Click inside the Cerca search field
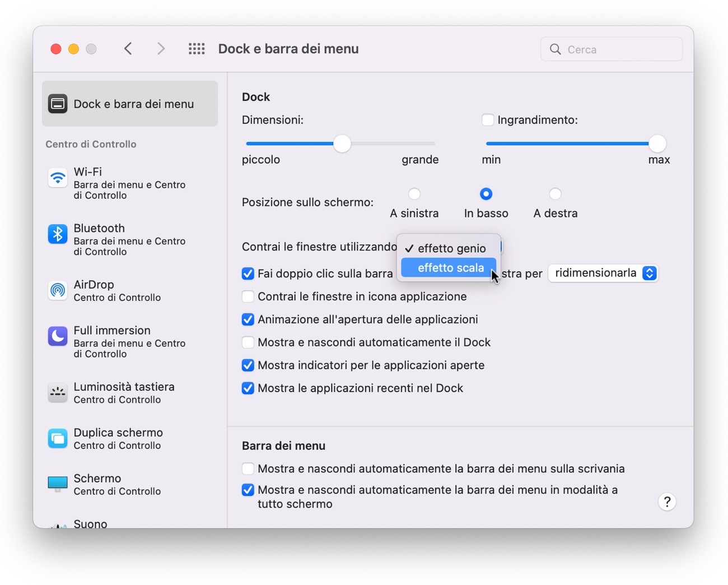The height and width of the screenshot is (585, 728). pyautogui.click(x=610, y=49)
